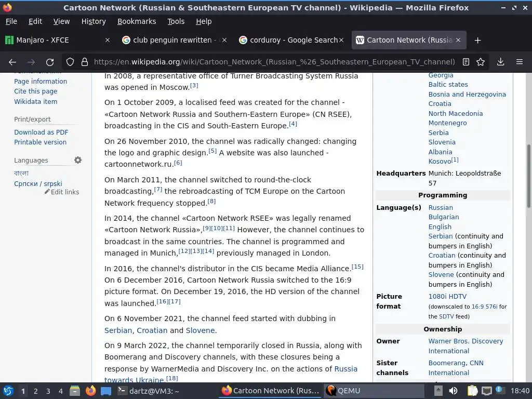Open the Српски / srpski language link

[38, 183]
